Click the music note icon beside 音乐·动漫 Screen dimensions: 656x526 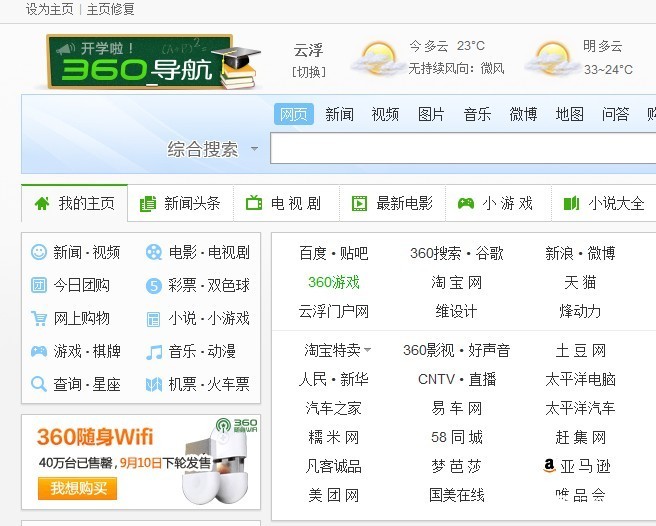[154, 352]
